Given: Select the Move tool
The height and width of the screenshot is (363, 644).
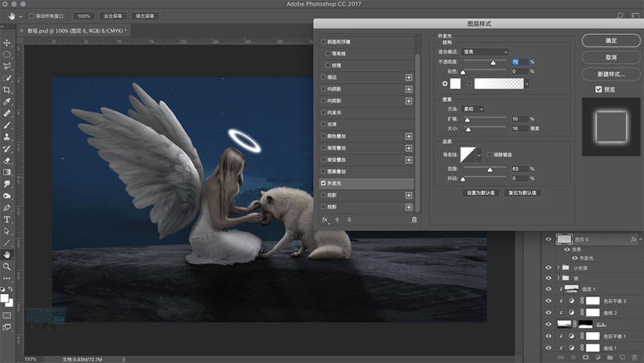Looking at the screenshot, I should (7, 43).
